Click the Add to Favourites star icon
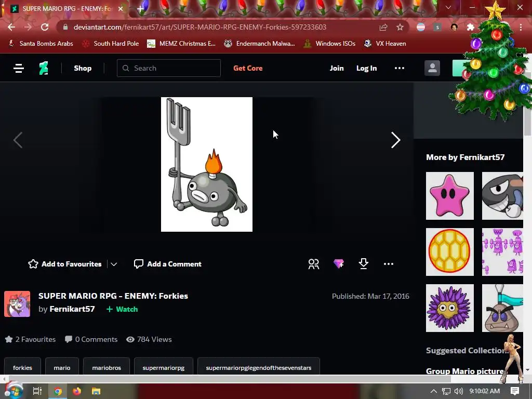 33,264
